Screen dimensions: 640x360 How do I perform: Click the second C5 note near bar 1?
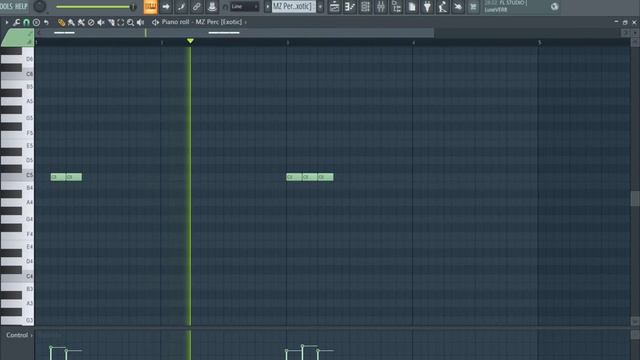point(74,177)
